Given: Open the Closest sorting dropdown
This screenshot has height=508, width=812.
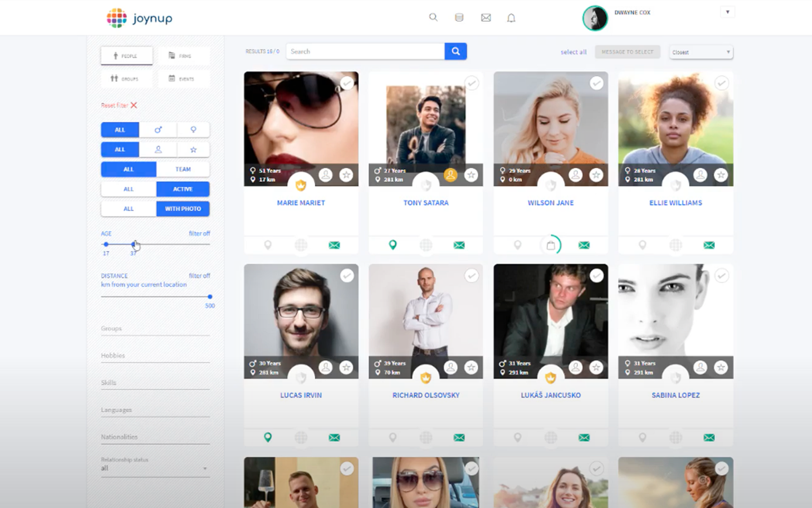Looking at the screenshot, I should 700,52.
